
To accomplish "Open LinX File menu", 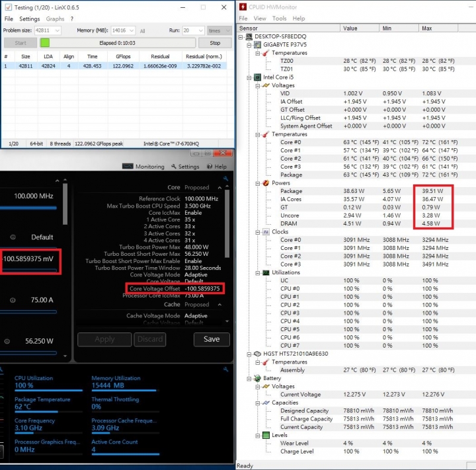I will tap(9, 19).
